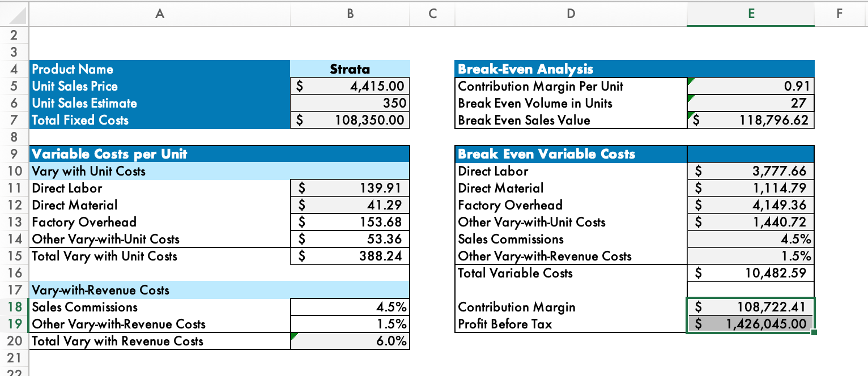Select the Unit Sales Estimate cell 350

pos(350,103)
